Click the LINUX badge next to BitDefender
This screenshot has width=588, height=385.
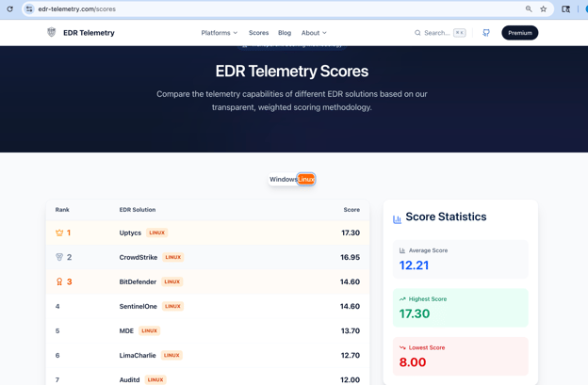172,281
